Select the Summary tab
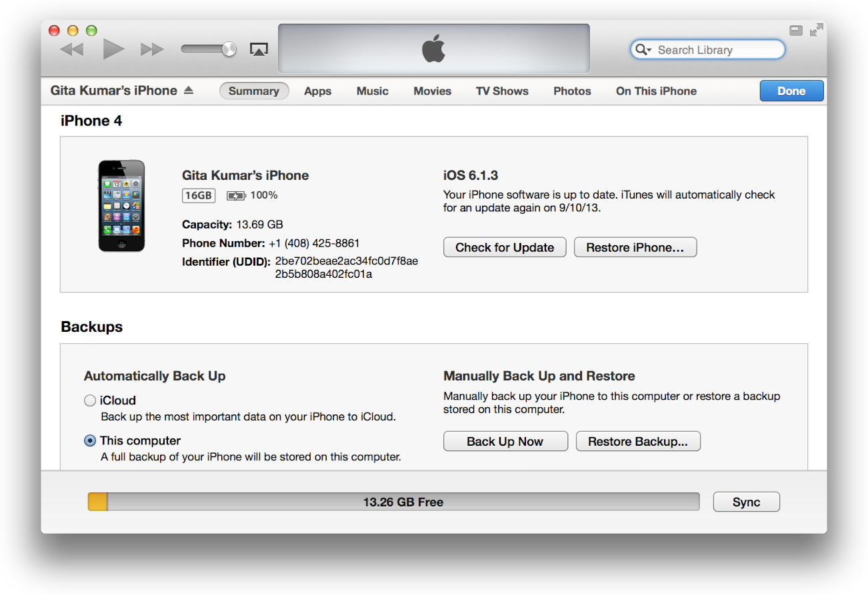 [254, 91]
